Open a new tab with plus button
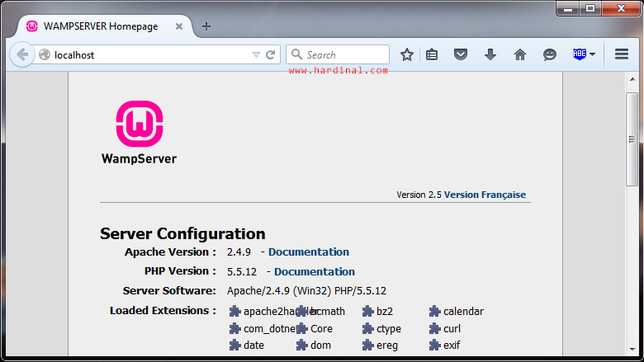The image size is (644, 362). [206, 26]
